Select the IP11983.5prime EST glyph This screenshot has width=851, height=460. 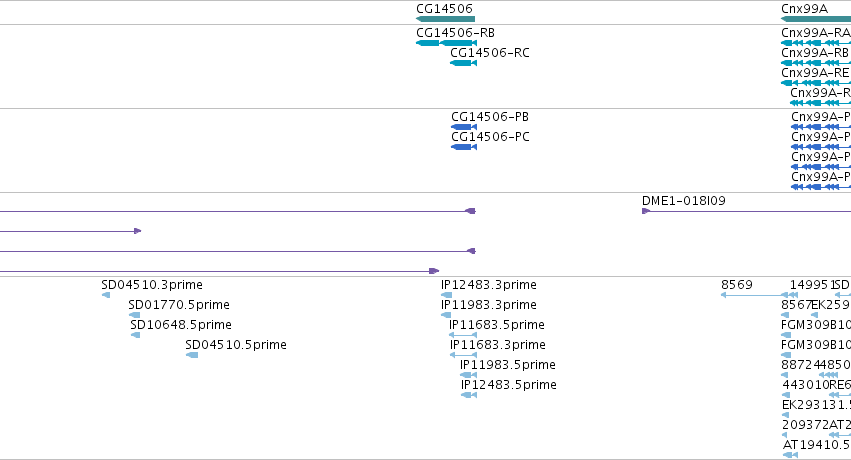click(x=468, y=375)
